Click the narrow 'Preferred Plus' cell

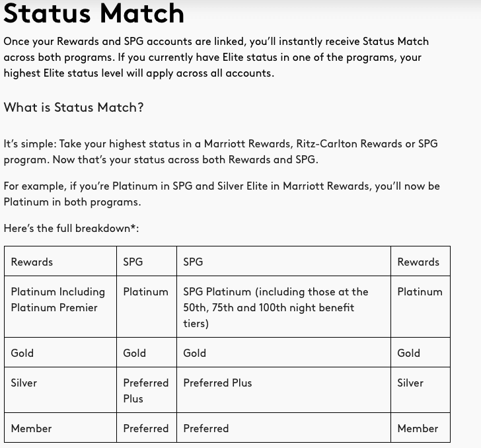pos(147,390)
